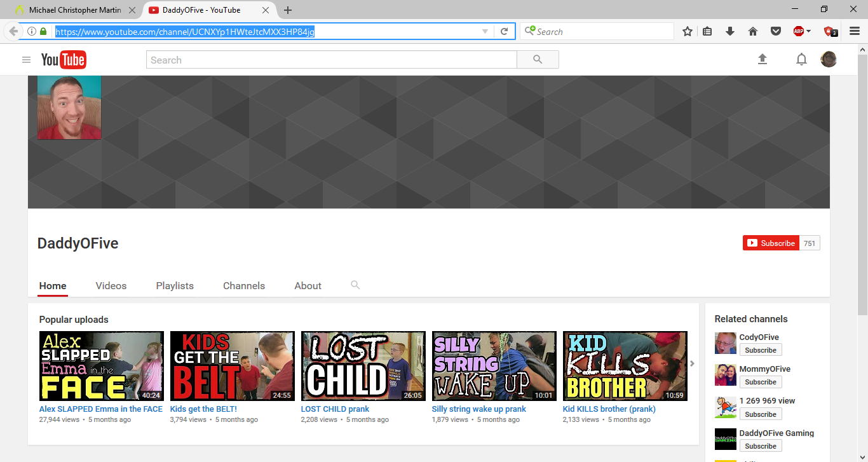Open Kids get the BELT! video link
Image resolution: width=868 pixels, height=462 pixels.
[203, 409]
